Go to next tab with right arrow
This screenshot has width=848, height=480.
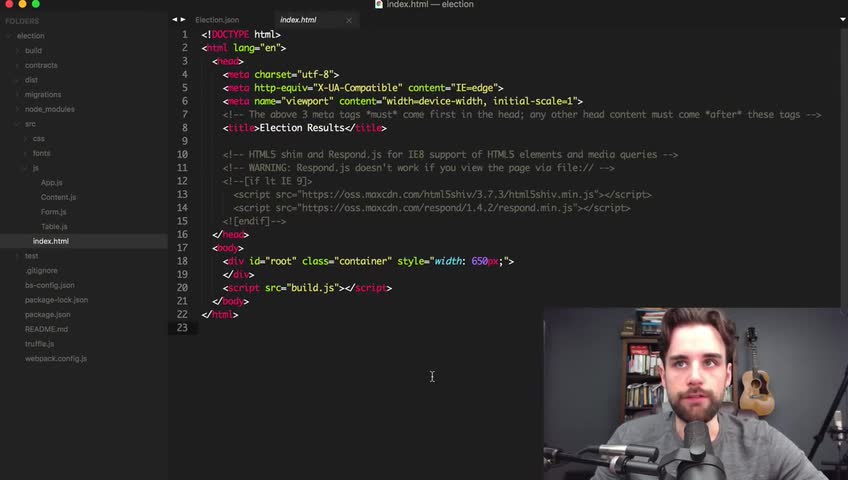click(x=183, y=19)
